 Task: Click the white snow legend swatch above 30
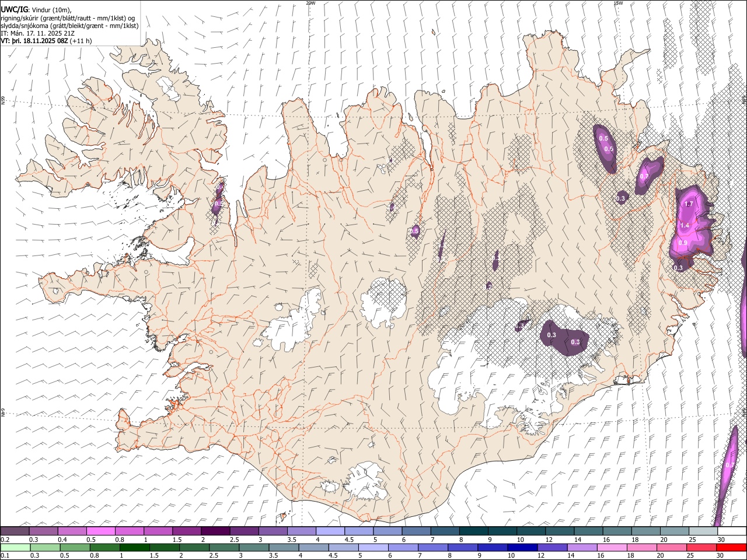pos(731,531)
